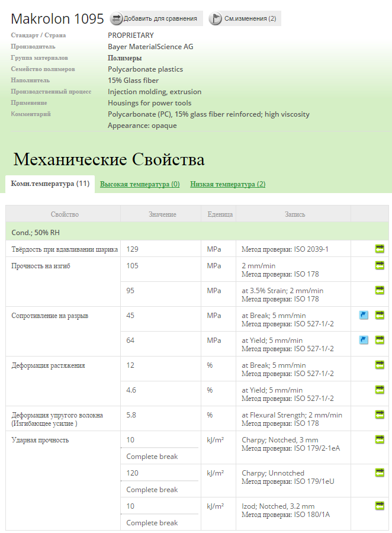The width and height of the screenshot is (392, 533).
Task: Click Injection molding, extrusion text
Action: (x=155, y=92)
